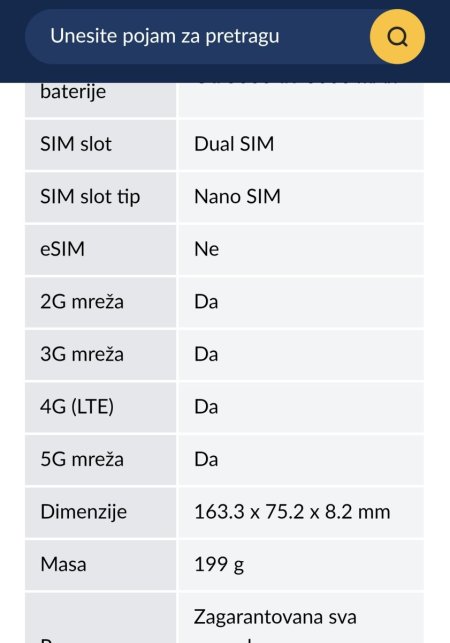Tap the 'Da' value beside 3G mreža

pyautogui.click(x=206, y=354)
